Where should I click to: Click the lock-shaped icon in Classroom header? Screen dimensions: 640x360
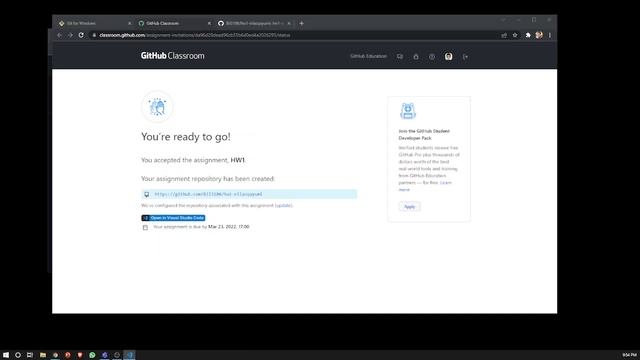(416, 57)
